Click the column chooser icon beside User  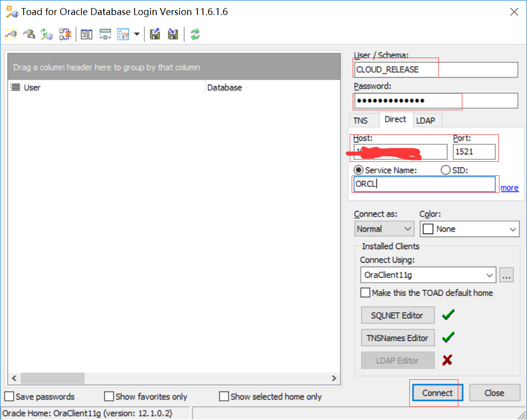(15, 87)
